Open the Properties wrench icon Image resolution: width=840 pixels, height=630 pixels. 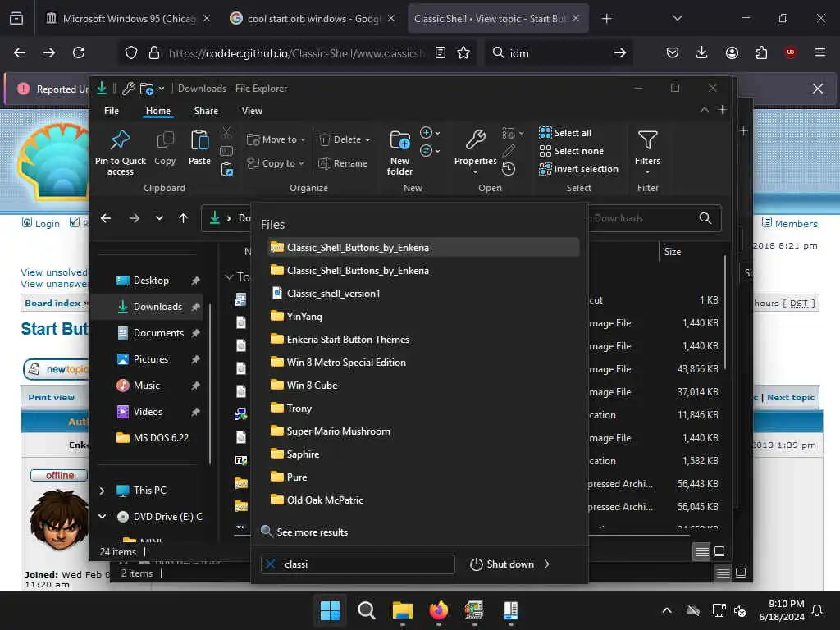tap(475, 140)
